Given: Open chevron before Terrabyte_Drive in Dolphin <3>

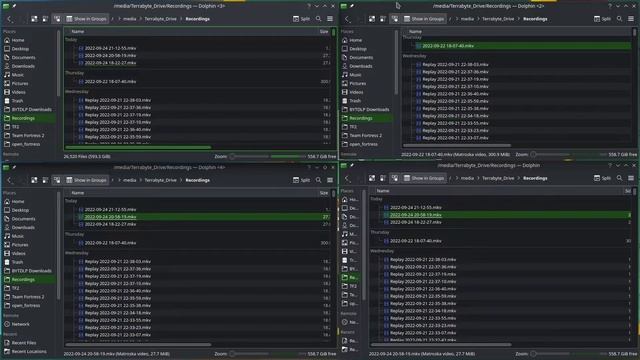Looking at the screenshot, I should tap(140, 19).
